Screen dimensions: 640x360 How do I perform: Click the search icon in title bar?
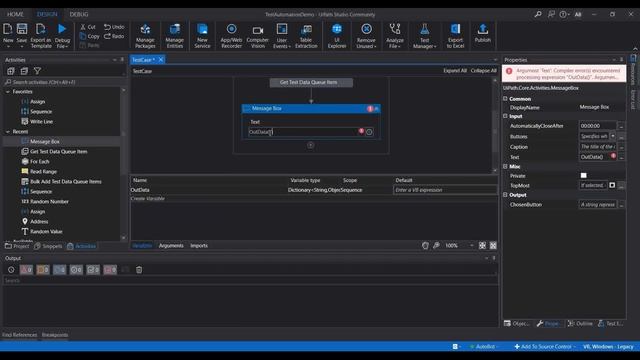(538, 14)
